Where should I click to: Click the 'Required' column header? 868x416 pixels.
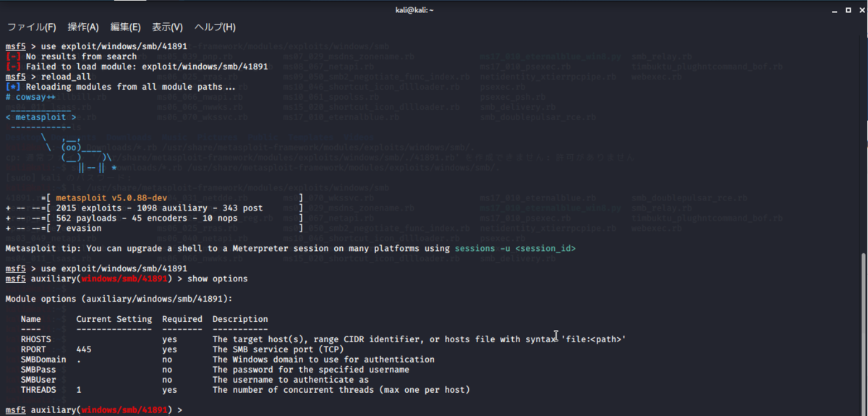click(x=182, y=319)
